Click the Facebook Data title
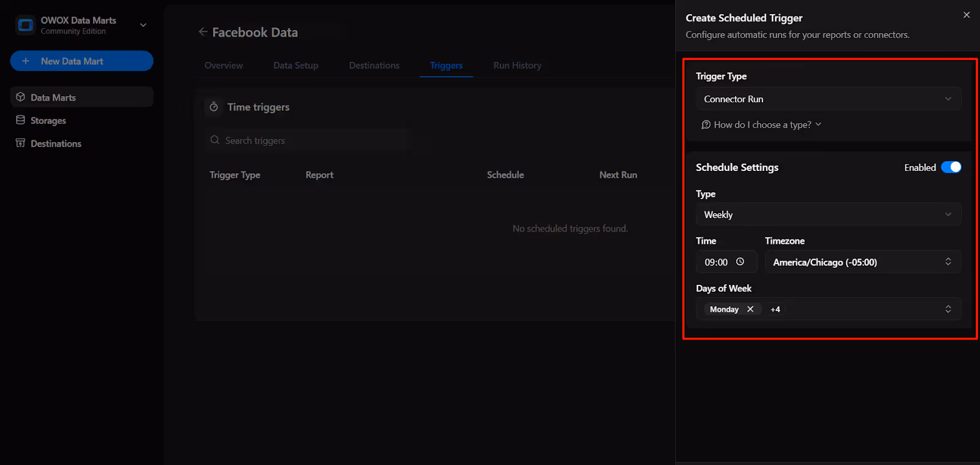 255,32
